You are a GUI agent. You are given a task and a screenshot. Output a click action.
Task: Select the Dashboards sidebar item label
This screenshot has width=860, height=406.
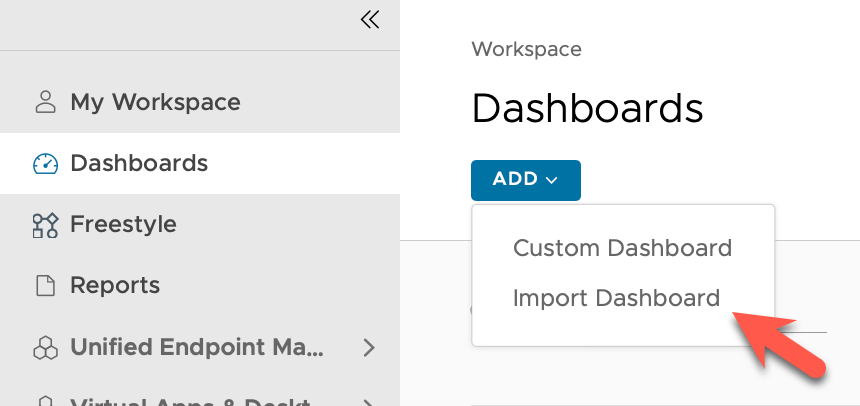point(139,163)
